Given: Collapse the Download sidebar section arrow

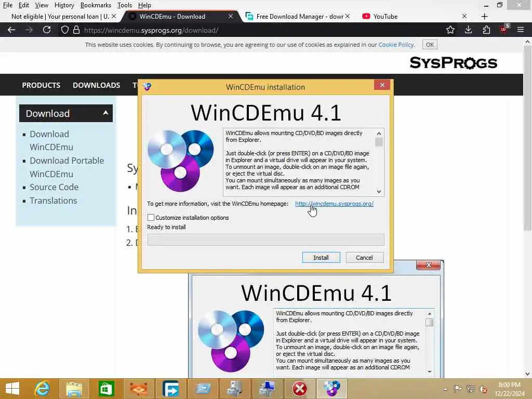Looking at the screenshot, I should tap(105, 113).
